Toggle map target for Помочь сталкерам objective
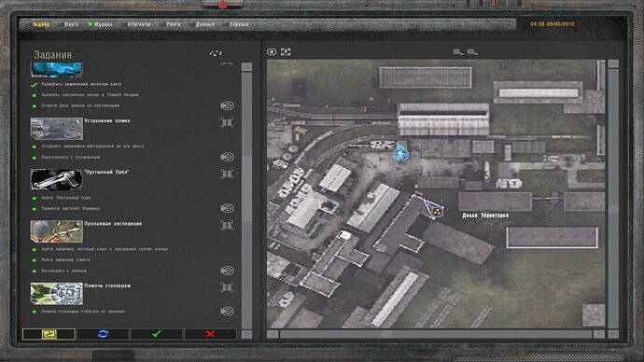Screen dimensions: 644x362 (x=227, y=311)
